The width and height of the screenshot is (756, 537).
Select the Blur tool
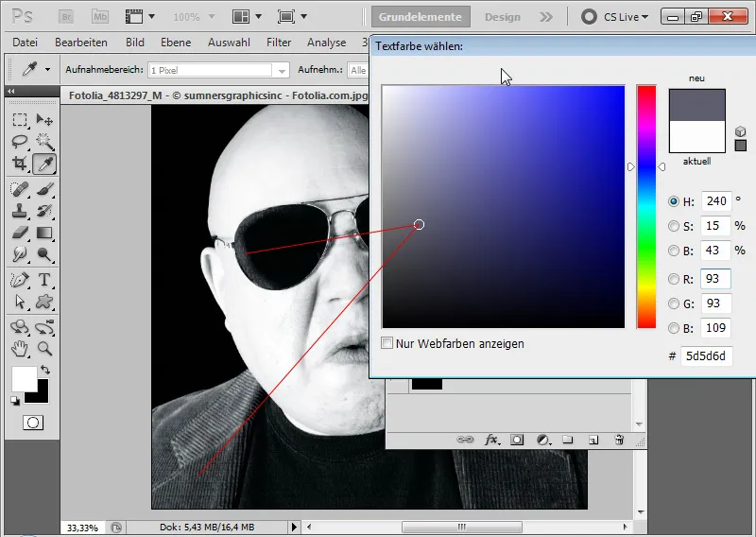coord(20,254)
